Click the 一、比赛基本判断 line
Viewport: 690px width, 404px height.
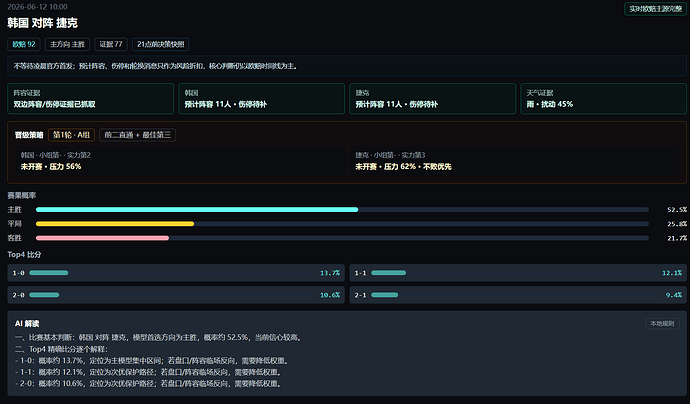pos(159,338)
